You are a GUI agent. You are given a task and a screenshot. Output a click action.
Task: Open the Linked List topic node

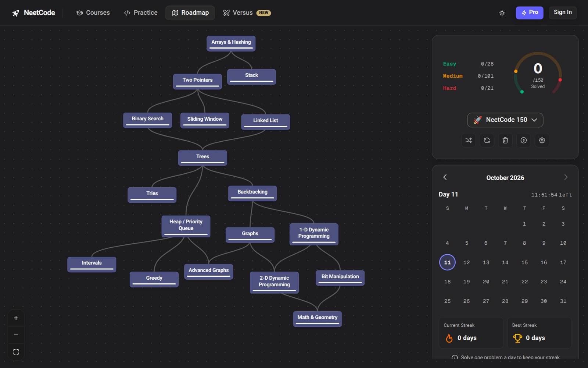tap(266, 122)
